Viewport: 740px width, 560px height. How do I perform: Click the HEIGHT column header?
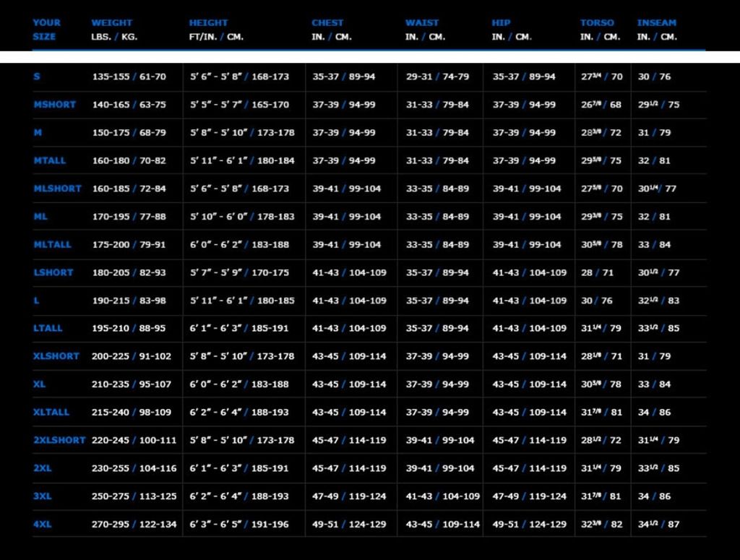[208, 23]
